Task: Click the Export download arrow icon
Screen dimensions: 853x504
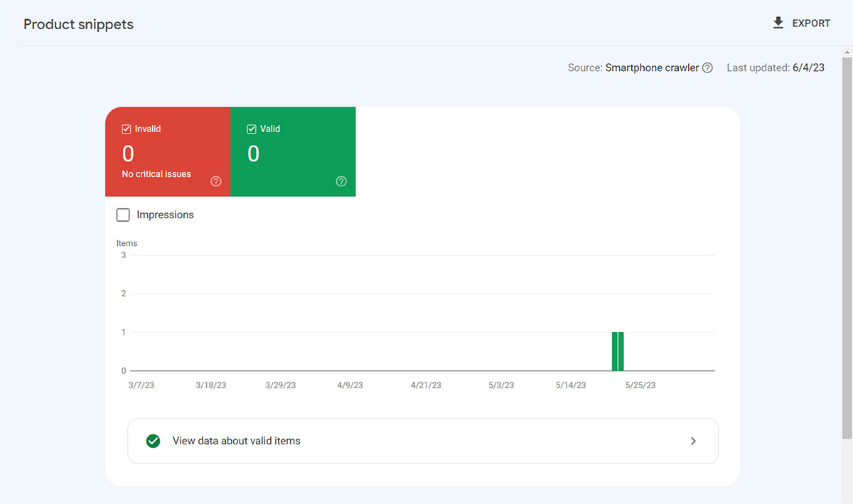Action: (x=778, y=23)
